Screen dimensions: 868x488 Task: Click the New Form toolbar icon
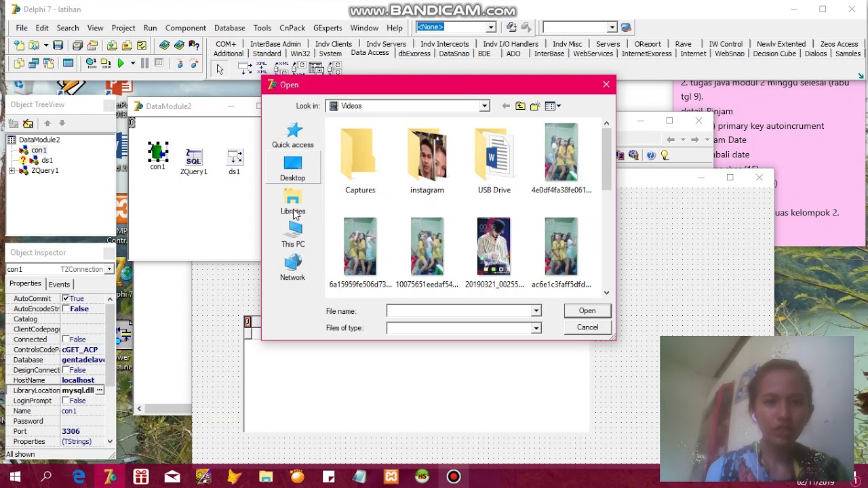point(68,63)
